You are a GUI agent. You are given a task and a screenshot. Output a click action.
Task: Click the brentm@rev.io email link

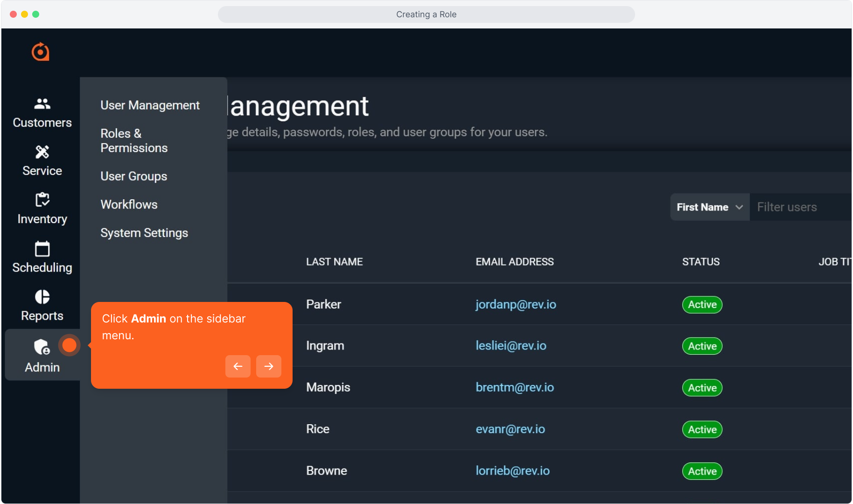tap(515, 387)
